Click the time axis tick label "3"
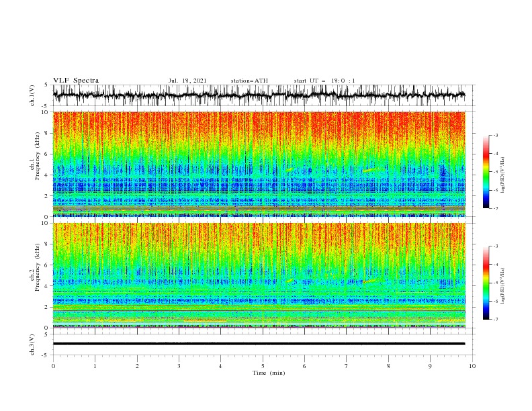532x411 pixels. (x=179, y=366)
